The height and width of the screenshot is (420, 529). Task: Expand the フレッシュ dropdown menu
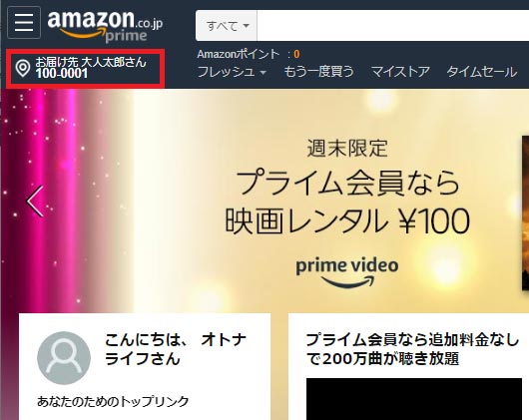pyautogui.click(x=232, y=72)
